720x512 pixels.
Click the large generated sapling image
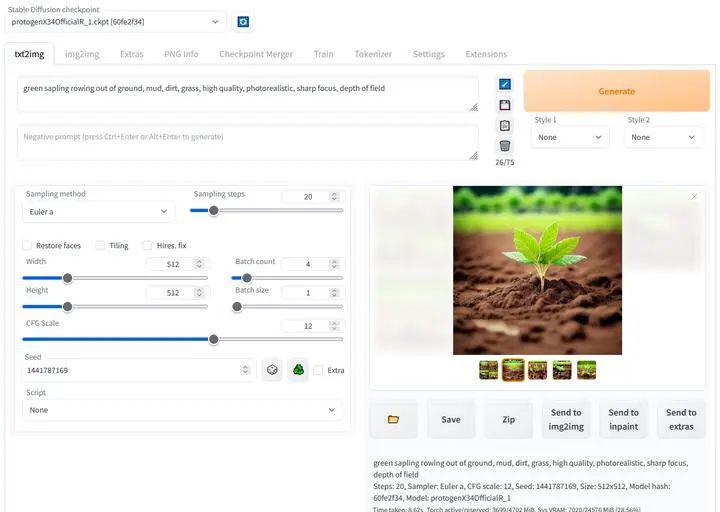coord(537,270)
